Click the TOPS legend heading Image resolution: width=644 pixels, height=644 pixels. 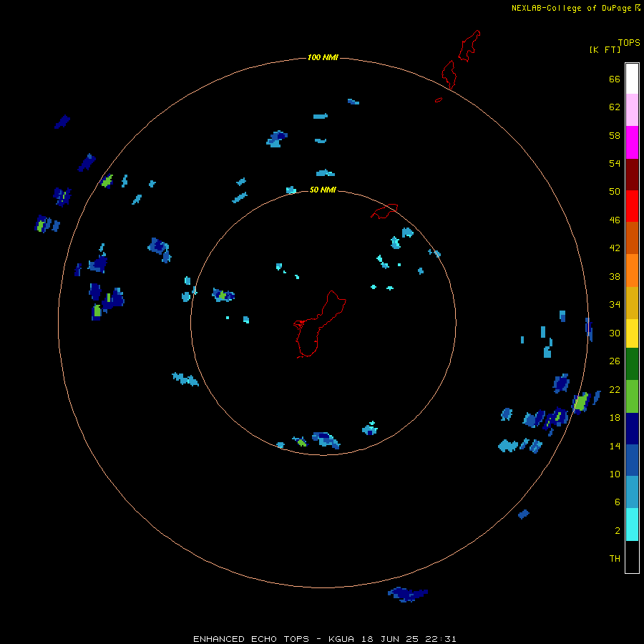pyautogui.click(x=629, y=42)
